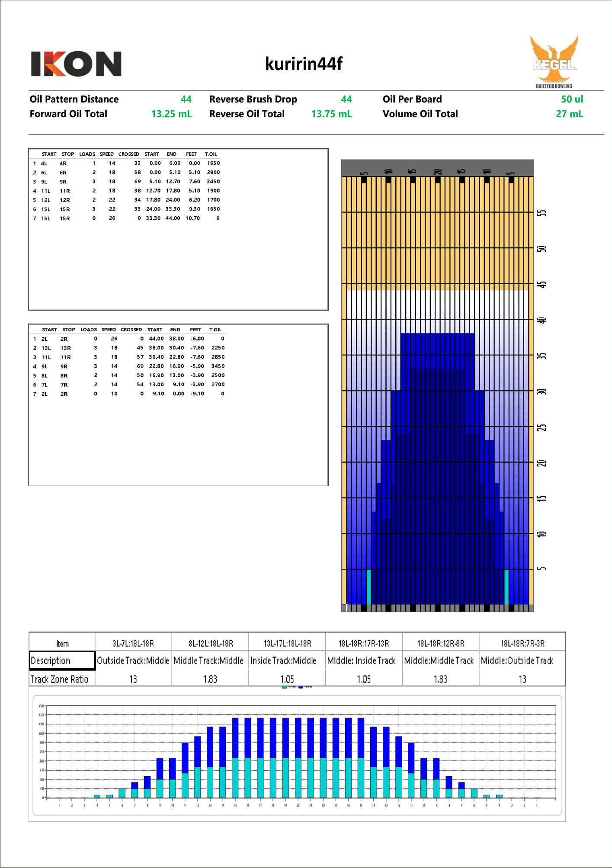The height and width of the screenshot is (868, 612).
Task: Click the Track Zone Ratio row label
Action: 59,679
